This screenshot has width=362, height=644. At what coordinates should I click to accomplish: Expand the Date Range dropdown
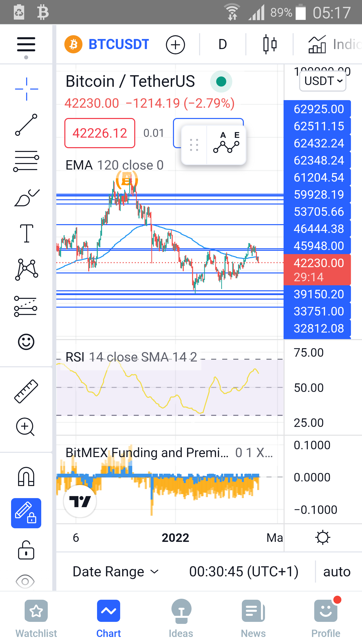116,572
